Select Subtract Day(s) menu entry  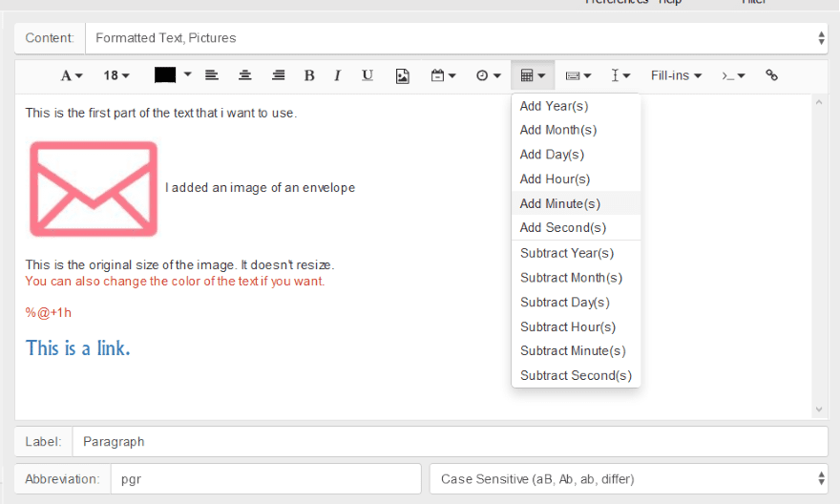565,302
